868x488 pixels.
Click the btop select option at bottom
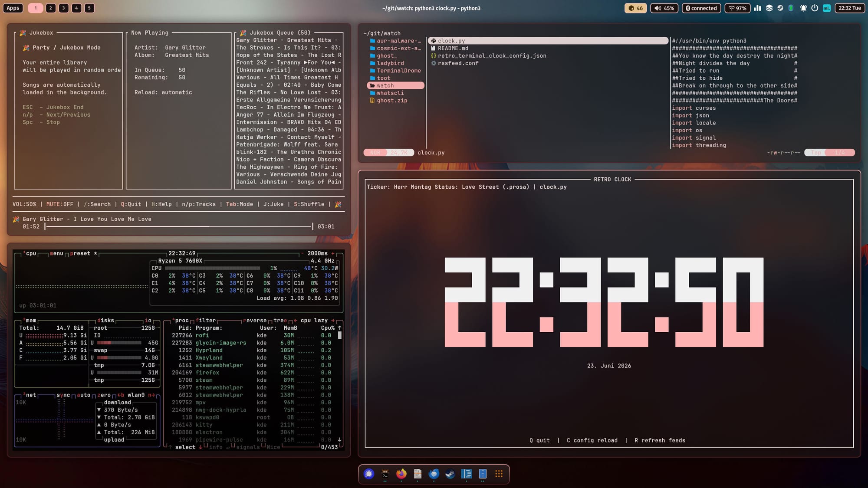point(185,447)
